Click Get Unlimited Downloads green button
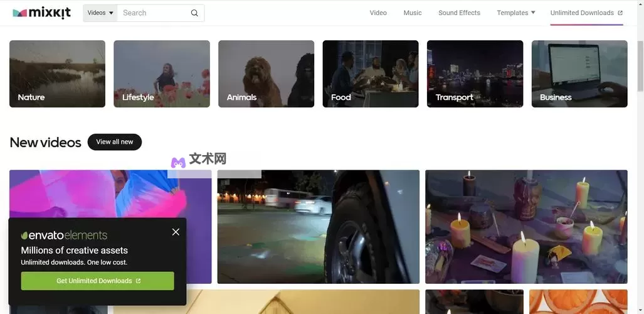The image size is (644, 314). pyautogui.click(x=98, y=281)
